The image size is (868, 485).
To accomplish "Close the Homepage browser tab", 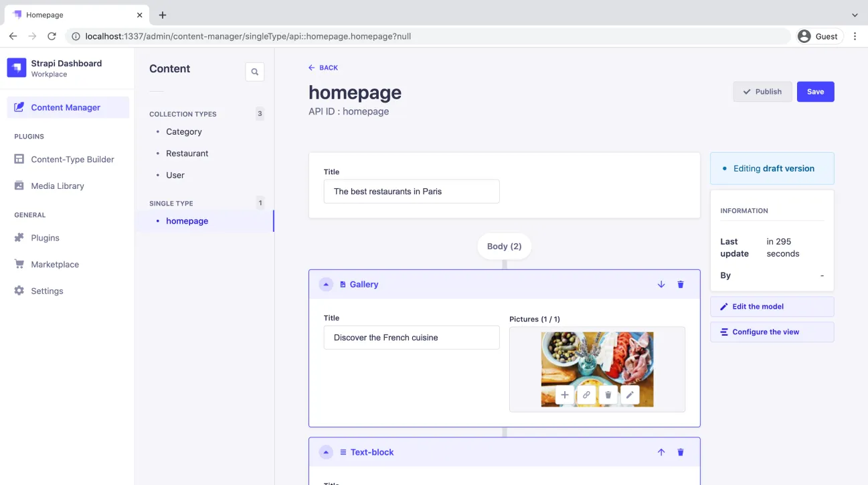I will coord(139,15).
